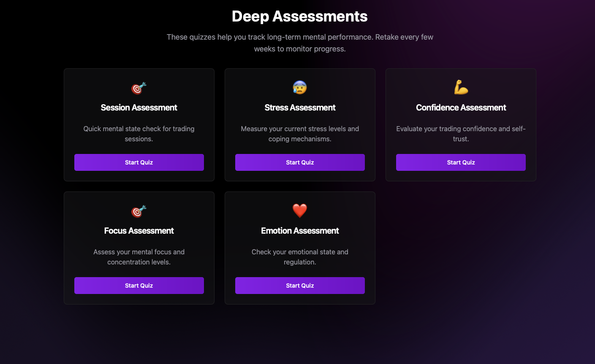
Task: Click the dart target icon on Focus Assessment card
Action: [139, 211]
